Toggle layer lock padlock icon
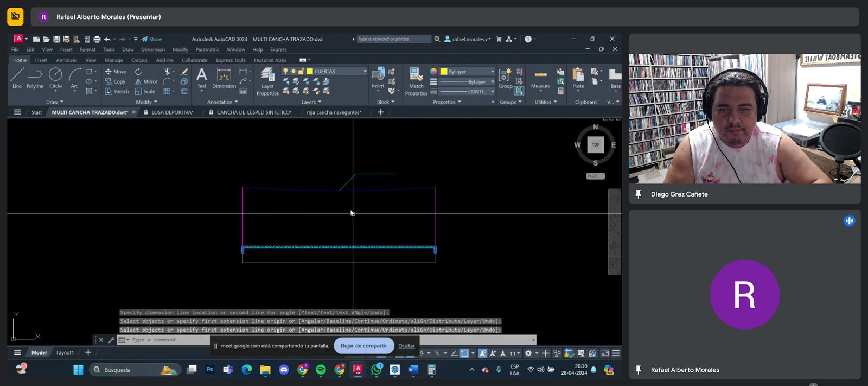Image resolution: width=868 pixels, height=386 pixels. click(301, 71)
